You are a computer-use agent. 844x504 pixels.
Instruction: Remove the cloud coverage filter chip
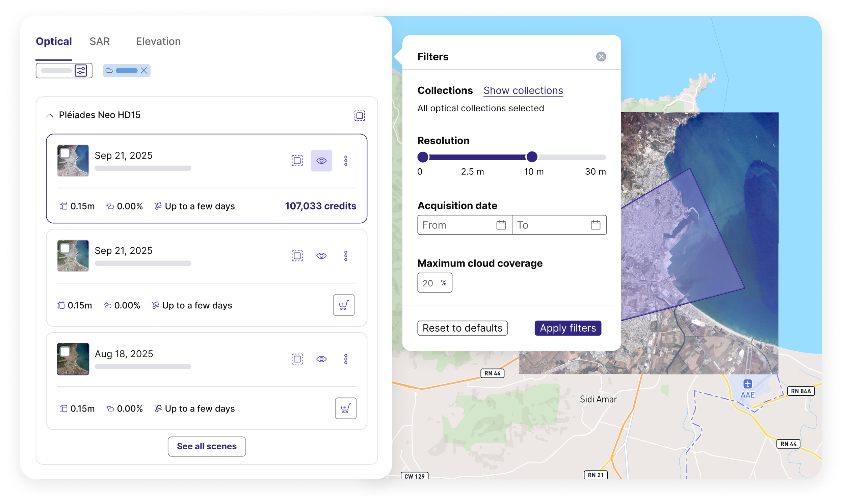click(144, 71)
